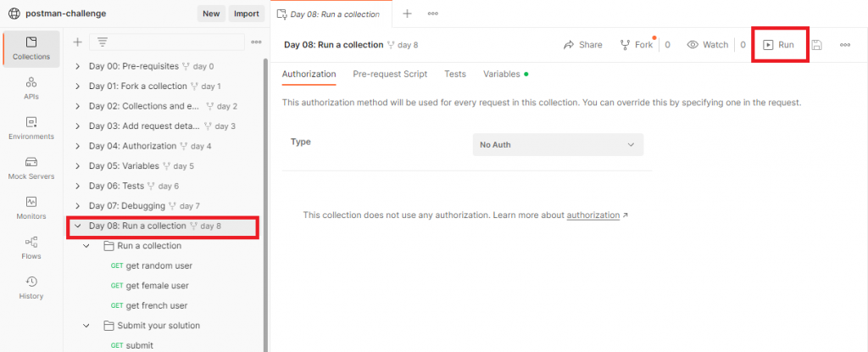868x352 pixels.
Task: Expand the Day 06: Tests collection
Action: pos(77,186)
